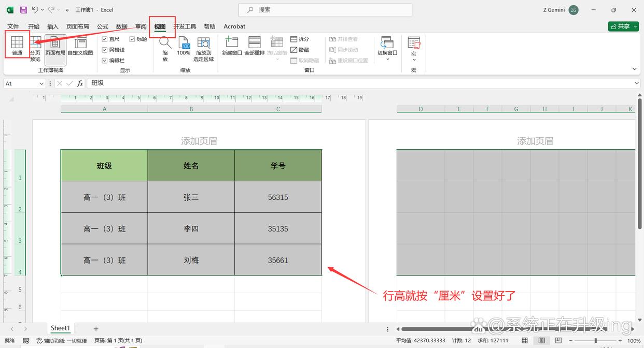Select the cell containing 张三
Screen dimensions: 644x348
click(x=191, y=197)
